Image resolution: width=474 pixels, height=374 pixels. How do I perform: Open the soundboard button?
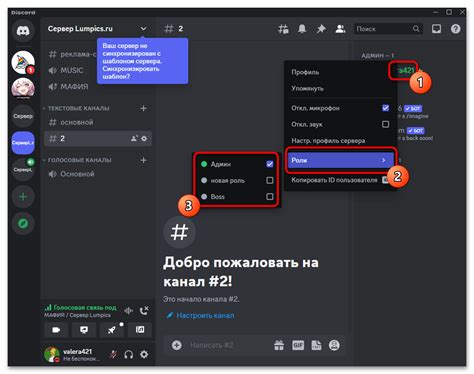[140, 330]
